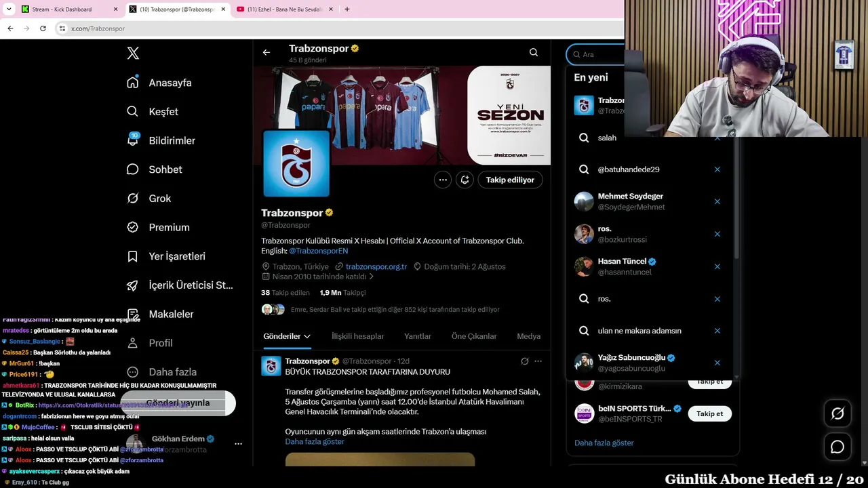
Task: Select the recent search "@batuhandede29"
Action: coord(629,169)
